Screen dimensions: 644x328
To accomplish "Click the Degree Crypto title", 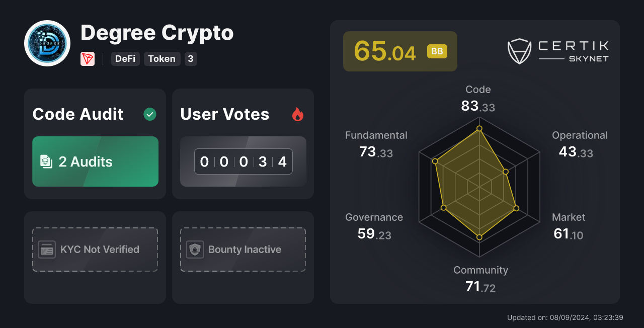I will (x=156, y=33).
